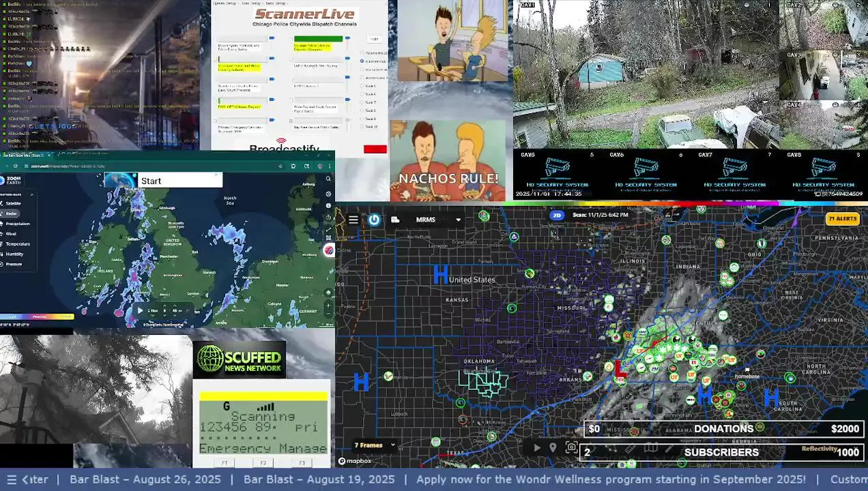Click the F2 button on the scanner display
868x491 pixels.
263,463
